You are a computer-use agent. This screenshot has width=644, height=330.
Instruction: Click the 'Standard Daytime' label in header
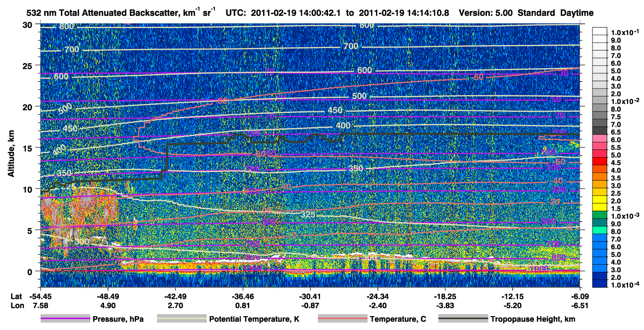(x=555, y=13)
